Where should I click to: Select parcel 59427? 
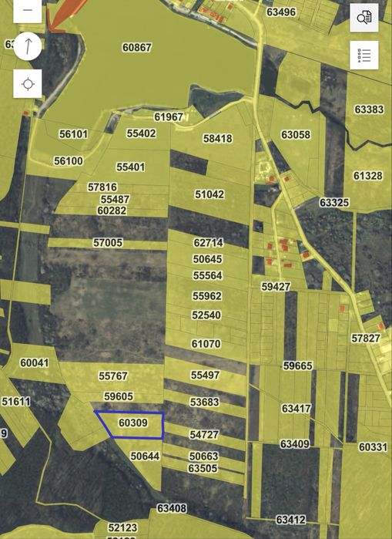pos(276,287)
